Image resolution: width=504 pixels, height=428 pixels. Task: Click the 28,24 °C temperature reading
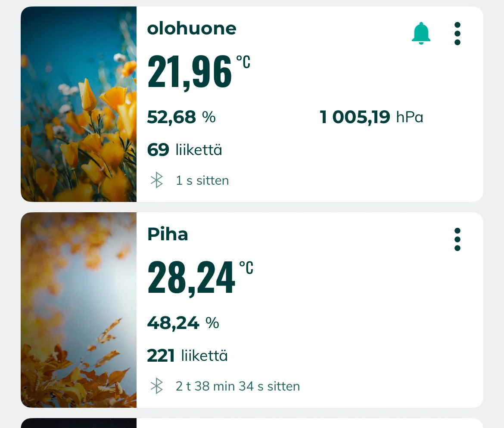[x=191, y=278]
